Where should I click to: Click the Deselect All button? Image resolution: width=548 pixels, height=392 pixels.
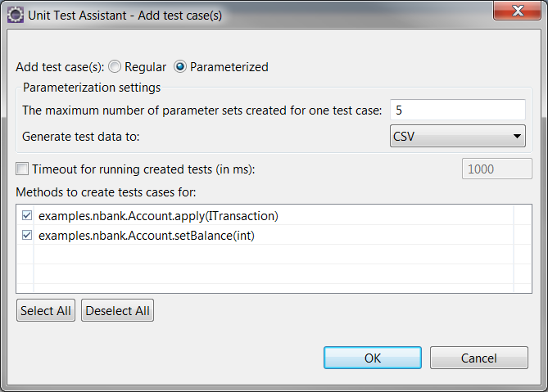117,310
